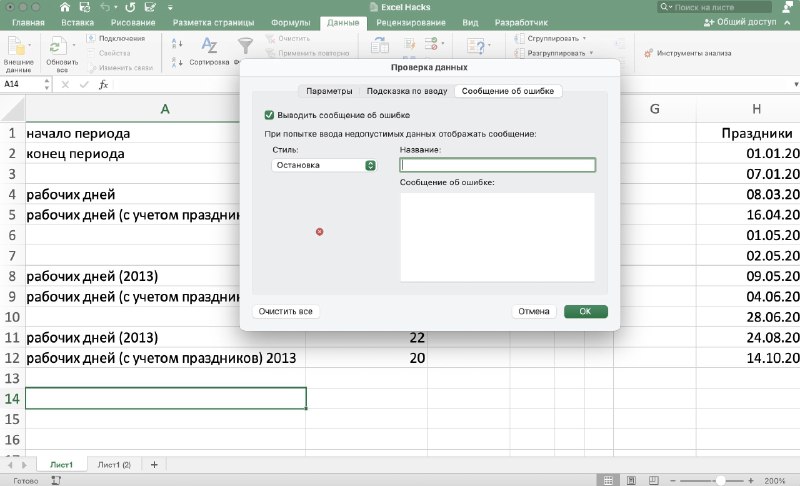800x486 pixels.
Task: Switch to the Разметка страницы tab
Action: [x=213, y=22]
